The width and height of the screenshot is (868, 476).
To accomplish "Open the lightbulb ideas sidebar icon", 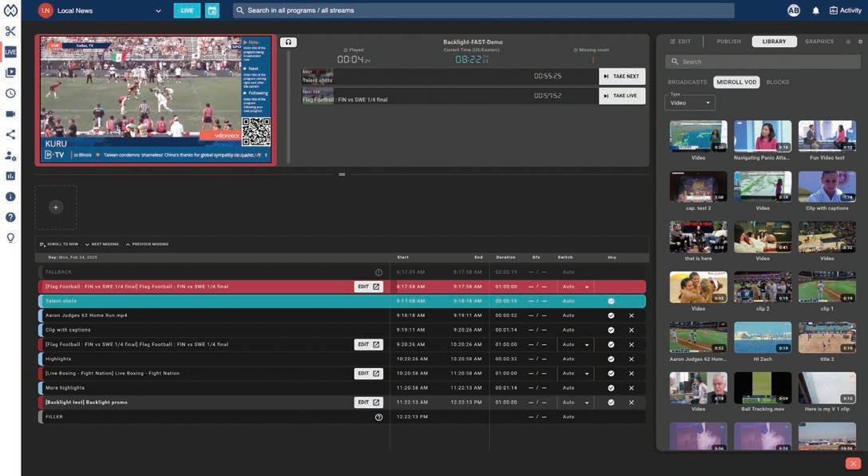I will click(10, 238).
